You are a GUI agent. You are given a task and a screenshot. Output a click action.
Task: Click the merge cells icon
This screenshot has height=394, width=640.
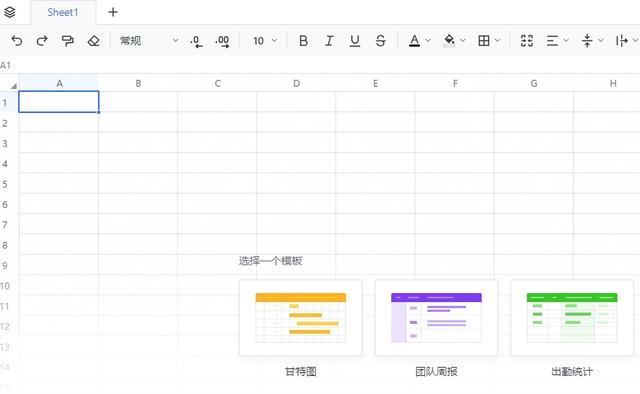pyautogui.click(x=527, y=41)
